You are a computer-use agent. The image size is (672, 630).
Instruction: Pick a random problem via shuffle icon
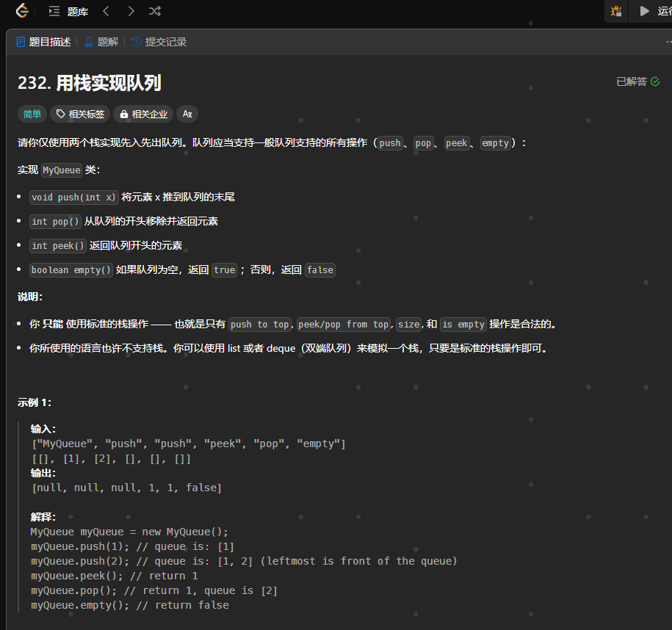point(155,11)
